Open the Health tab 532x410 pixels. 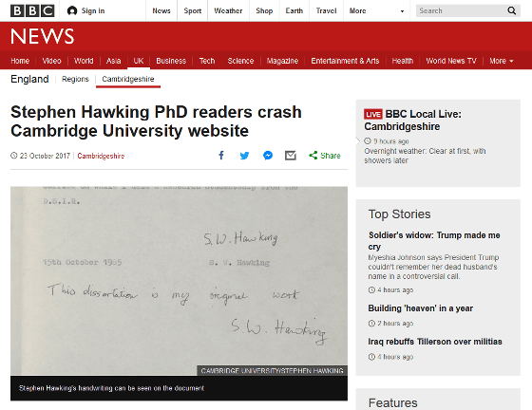(403, 61)
